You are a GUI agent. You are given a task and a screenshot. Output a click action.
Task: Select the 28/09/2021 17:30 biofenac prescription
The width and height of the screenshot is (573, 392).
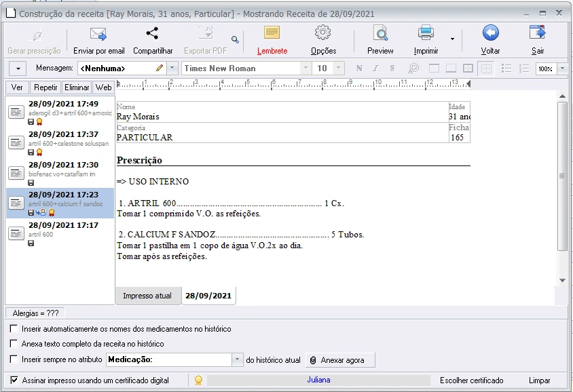(x=60, y=173)
